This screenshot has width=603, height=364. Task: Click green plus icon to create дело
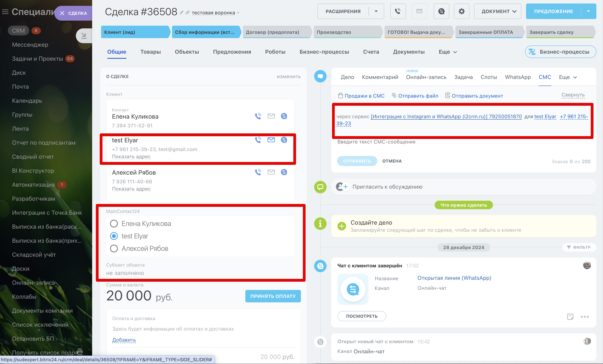click(342, 226)
